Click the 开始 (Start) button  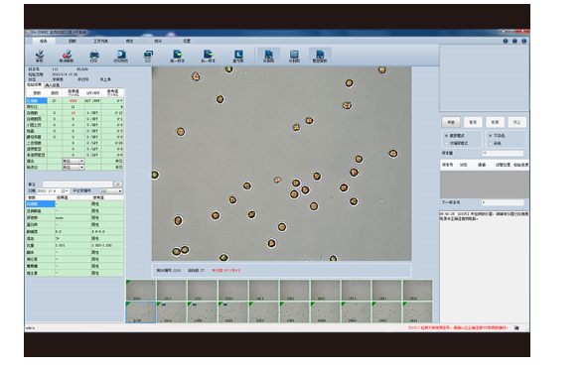[x=451, y=122]
